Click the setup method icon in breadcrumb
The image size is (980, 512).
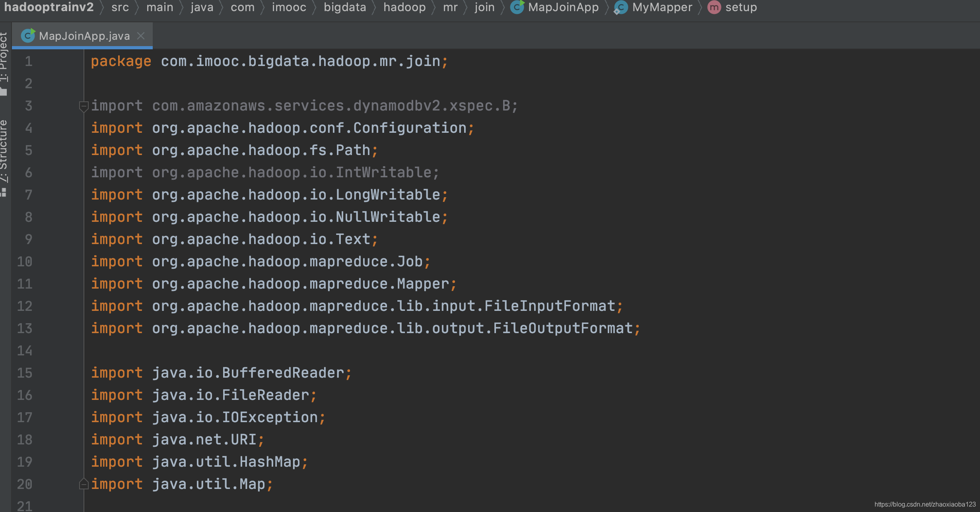point(714,7)
